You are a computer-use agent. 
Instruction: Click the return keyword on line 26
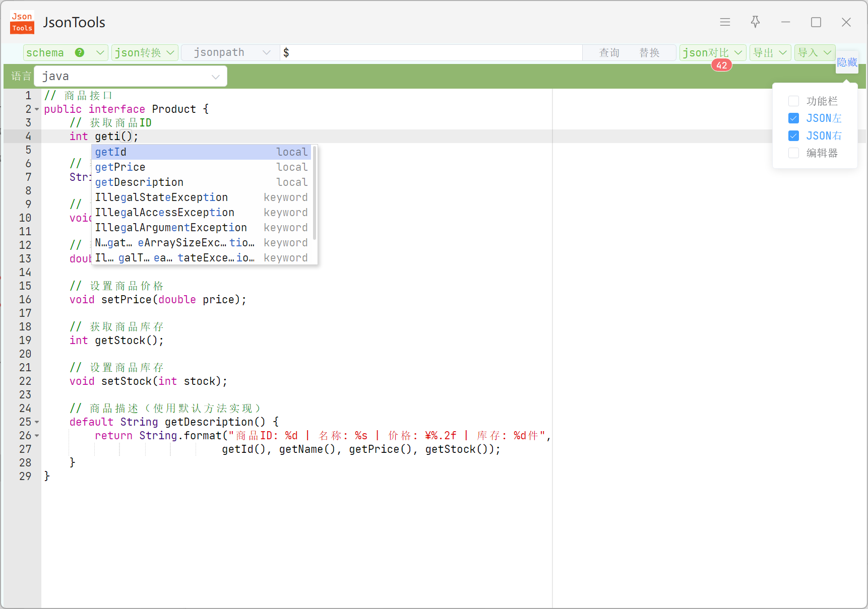(x=113, y=436)
